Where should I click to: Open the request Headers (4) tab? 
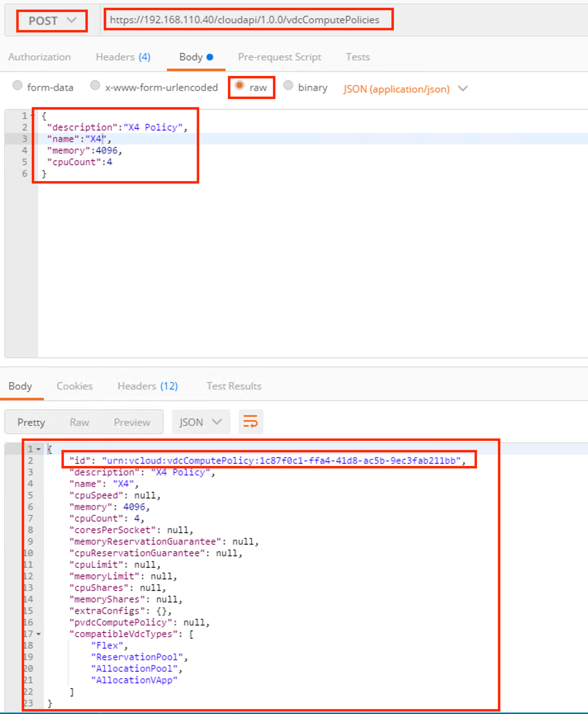click(x=123, y=57)
